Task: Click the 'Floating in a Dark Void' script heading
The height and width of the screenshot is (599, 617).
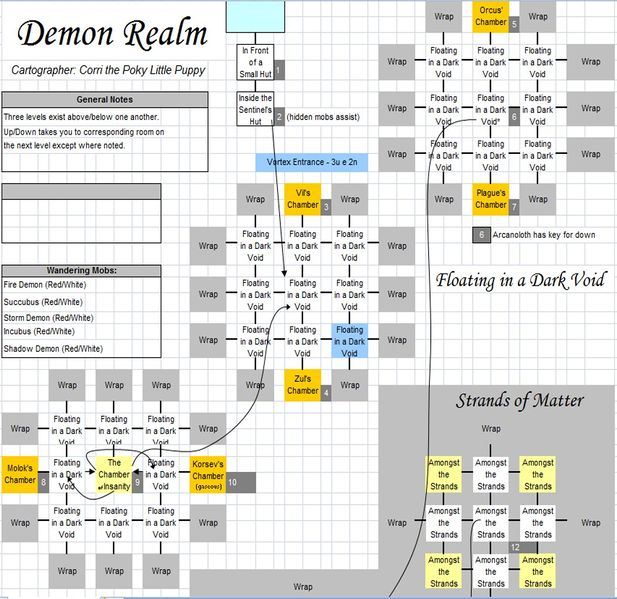Action: [x=520, y=280]
